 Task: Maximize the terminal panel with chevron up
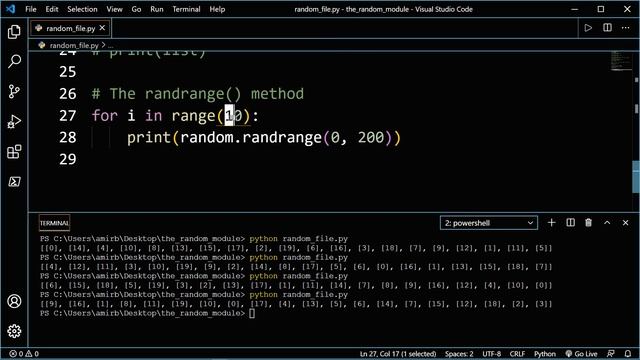607,222
